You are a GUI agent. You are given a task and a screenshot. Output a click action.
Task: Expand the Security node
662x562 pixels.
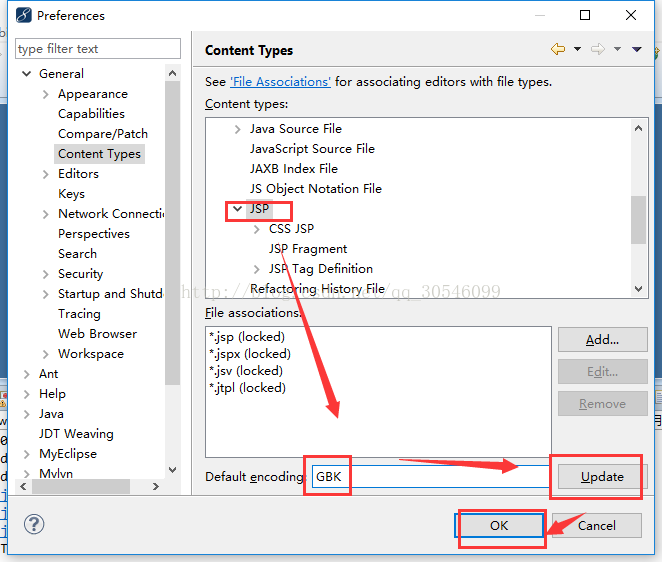(x=46, y=274)
